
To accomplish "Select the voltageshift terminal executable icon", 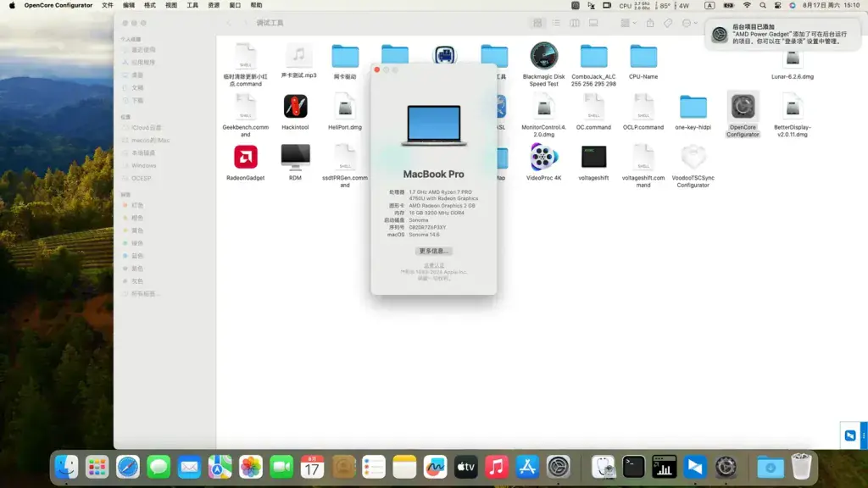I will click(x=593, y=157).
